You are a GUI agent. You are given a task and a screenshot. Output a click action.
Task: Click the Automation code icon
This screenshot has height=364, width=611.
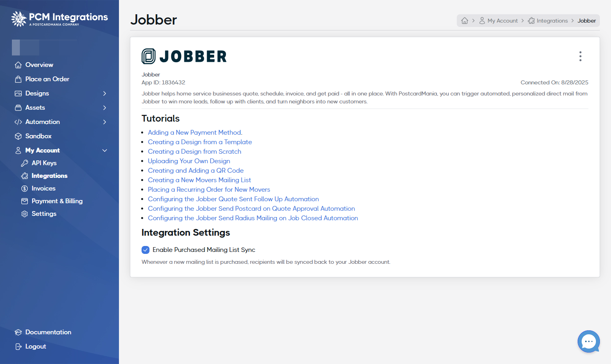click(18, 122)
